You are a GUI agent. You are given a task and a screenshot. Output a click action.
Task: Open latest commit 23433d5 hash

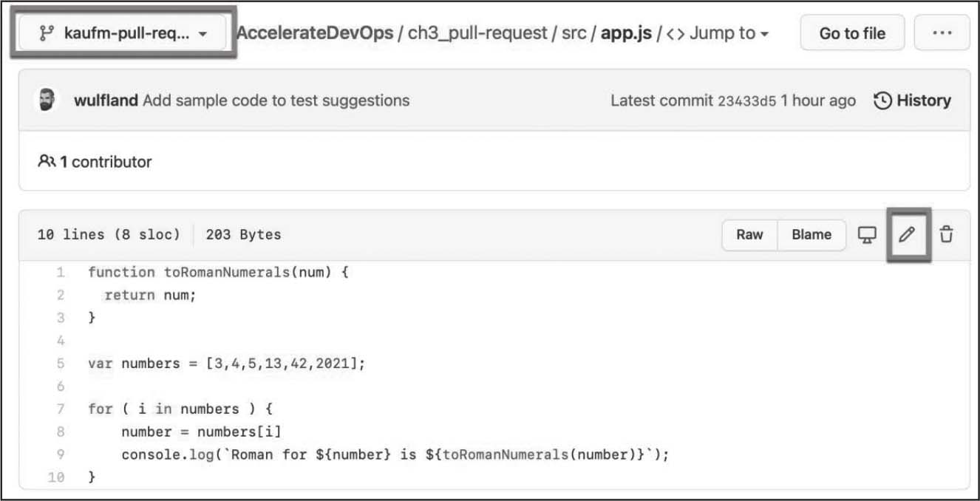[746, 101]
